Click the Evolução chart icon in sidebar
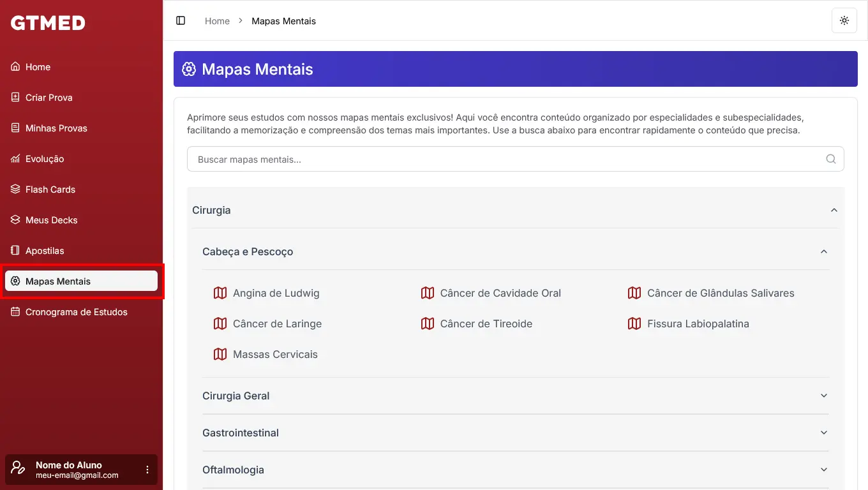 [x=15, y=159]
